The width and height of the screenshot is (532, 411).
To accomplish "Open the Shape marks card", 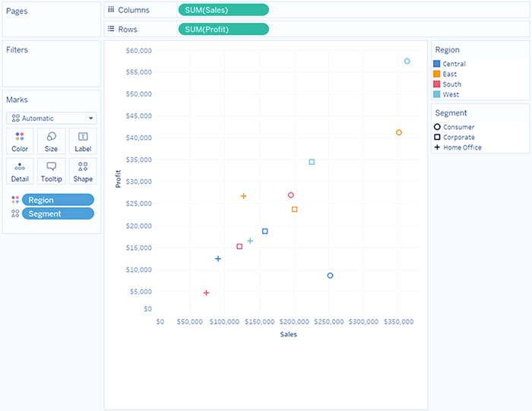I will 83,171.
